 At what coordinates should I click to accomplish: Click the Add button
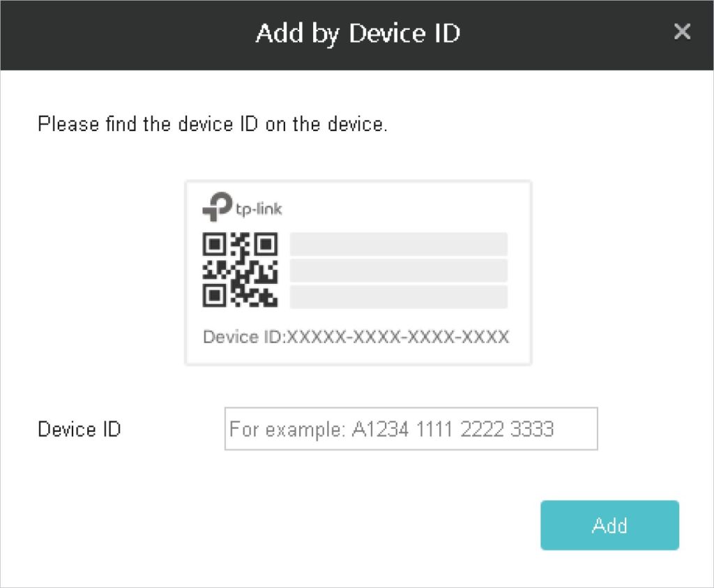[609, 525]
